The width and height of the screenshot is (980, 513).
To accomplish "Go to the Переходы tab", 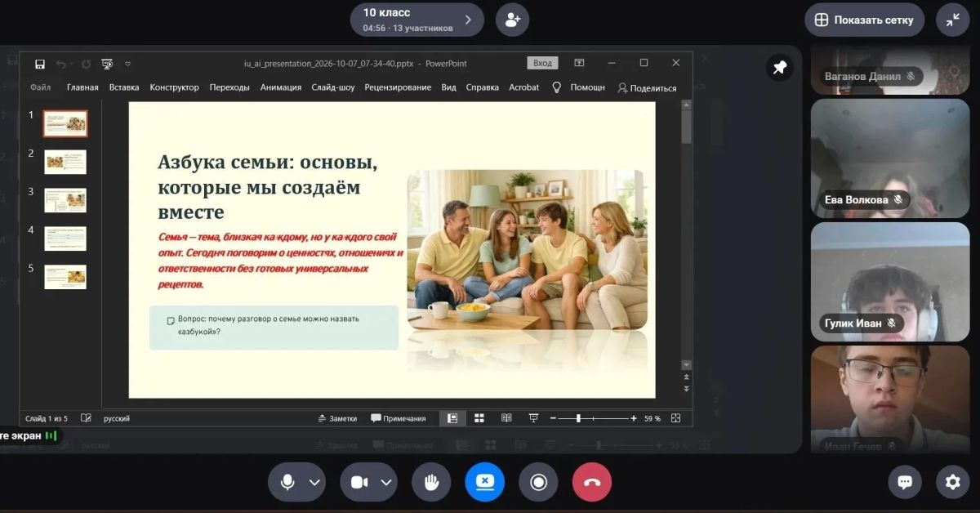I will coord(229,87).
